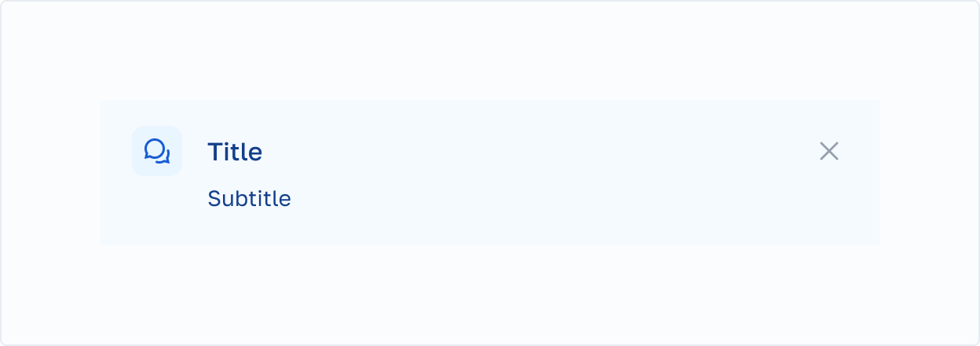Tap the rounded square icon tile
This screenshot has width=980, height=346.
pyautogui.click(x=157, y=151)
